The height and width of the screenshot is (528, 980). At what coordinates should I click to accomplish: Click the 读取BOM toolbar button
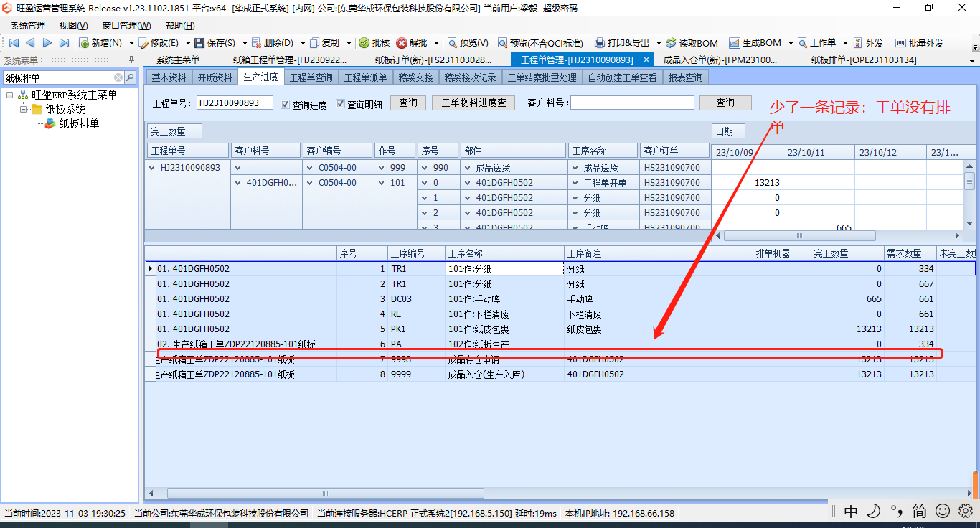click(692, 43)
